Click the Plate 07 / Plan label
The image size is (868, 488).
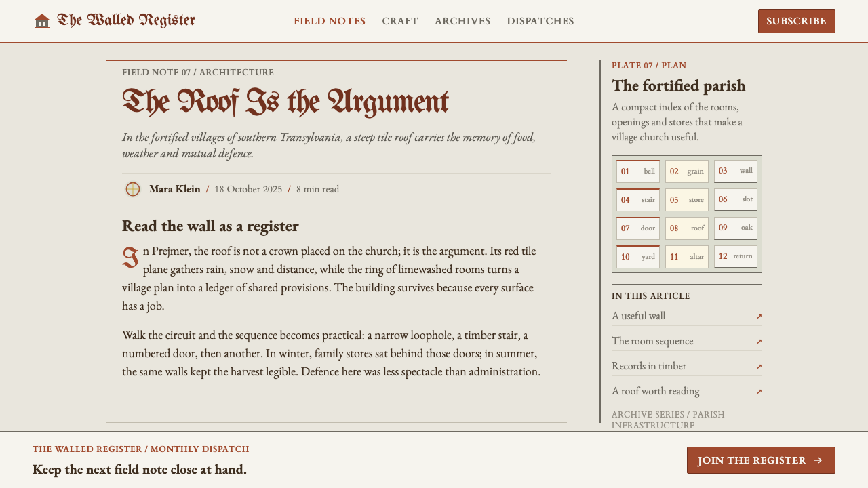coord(649,66)
